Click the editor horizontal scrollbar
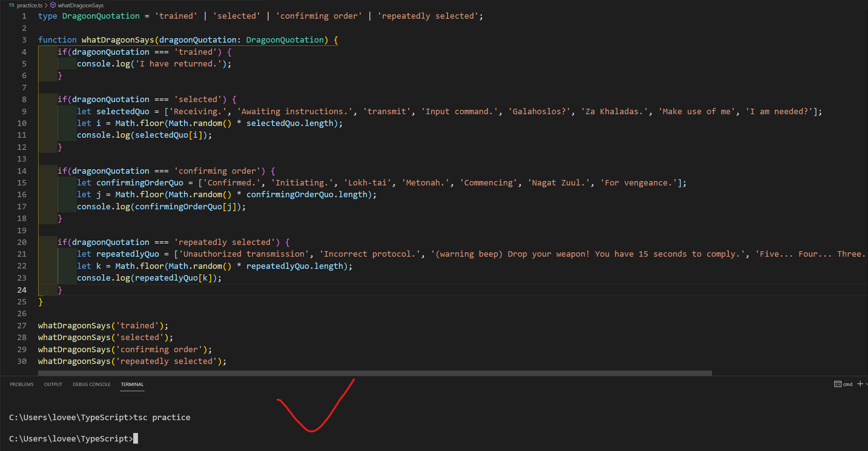 click(x=374, y=373)
